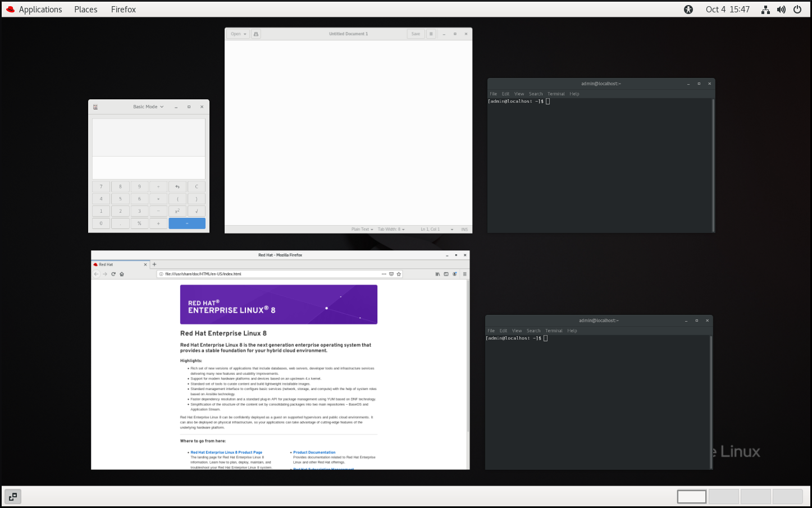Viewport: 812px width, 508px height.
Task: Click the Save button in the text editor
Action: click(x=416, y=34)
